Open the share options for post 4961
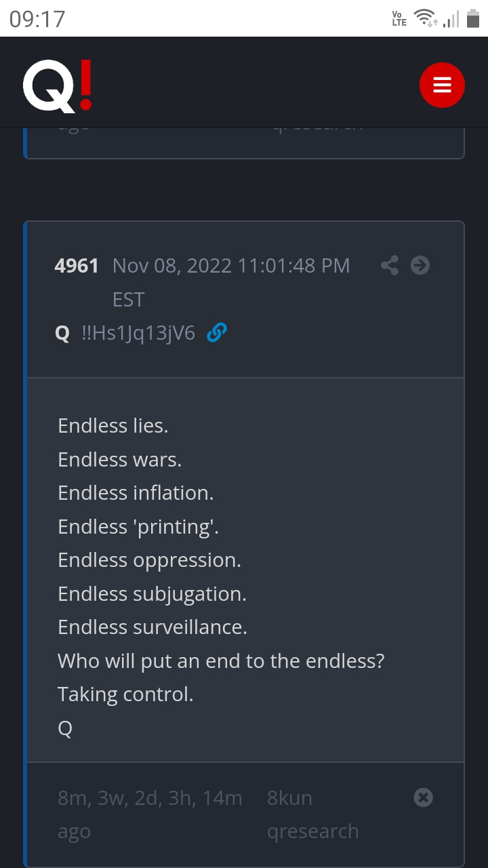Image resolution: width=488 pixels, height=868 pixels. pos(389,265)
